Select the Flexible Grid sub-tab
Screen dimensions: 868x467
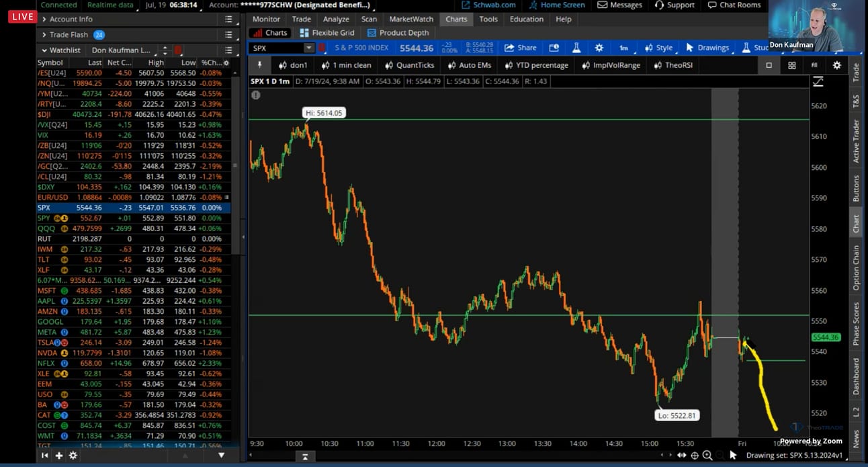328,33
